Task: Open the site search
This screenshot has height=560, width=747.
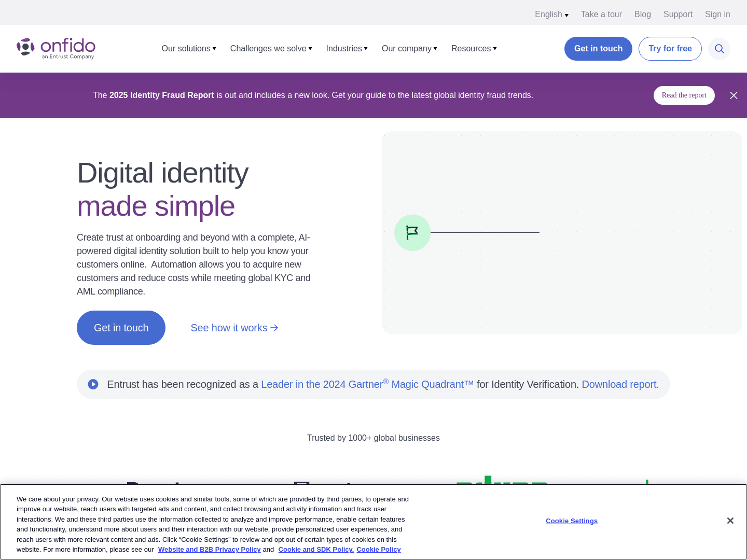Action: coord(719,49)
